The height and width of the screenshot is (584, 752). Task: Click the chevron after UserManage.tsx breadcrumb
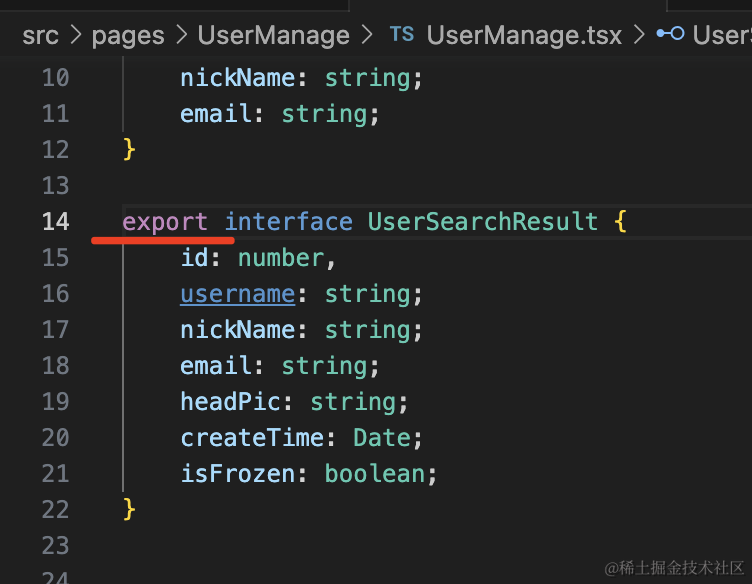click(x=638, y=36)
